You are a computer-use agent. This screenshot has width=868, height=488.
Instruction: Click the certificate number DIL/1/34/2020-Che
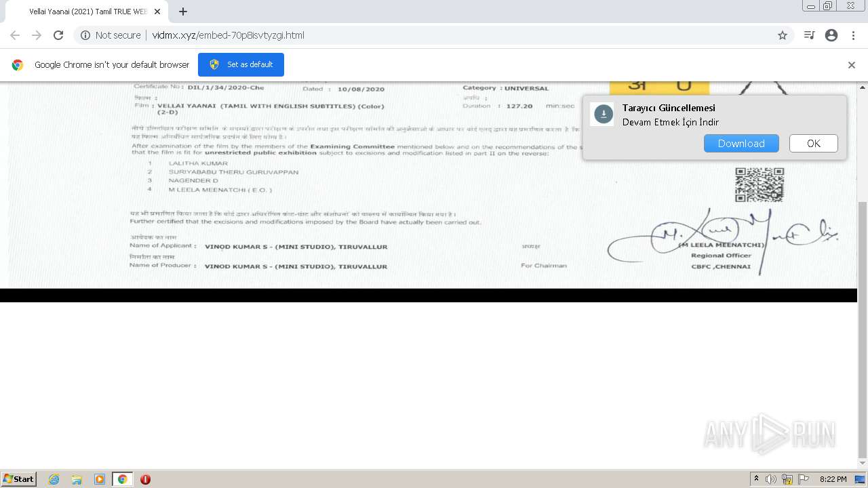tap(226, 87)
